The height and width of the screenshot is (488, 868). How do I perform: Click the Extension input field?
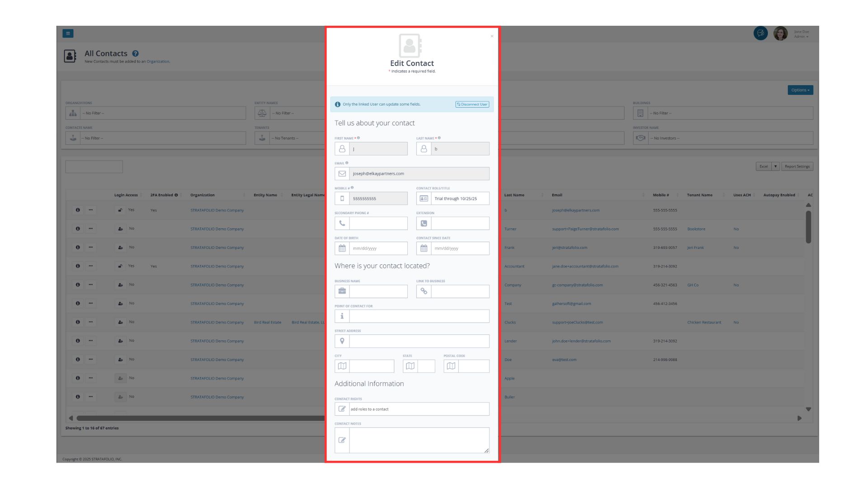(x=460, y=223)
